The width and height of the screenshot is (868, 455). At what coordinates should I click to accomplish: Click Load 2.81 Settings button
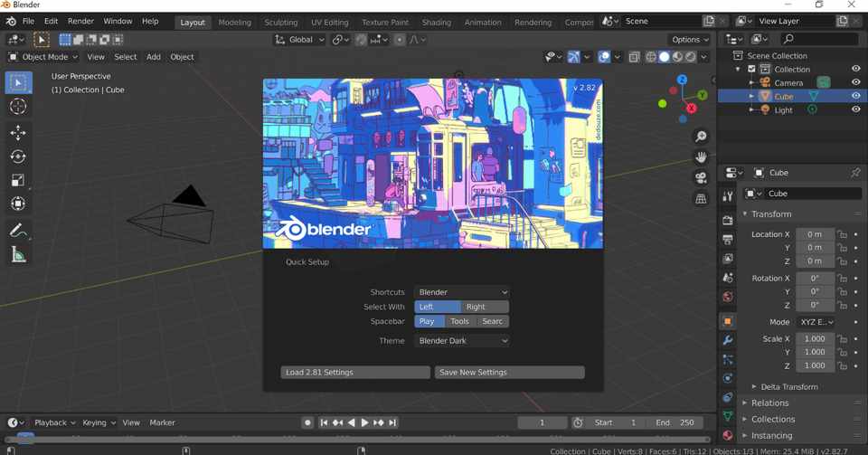point(355,373)
